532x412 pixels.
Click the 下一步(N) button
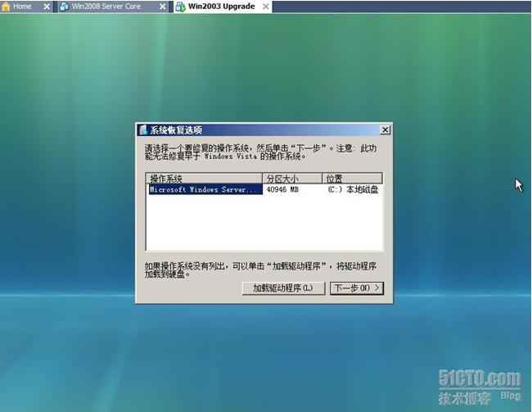[356, 287]
